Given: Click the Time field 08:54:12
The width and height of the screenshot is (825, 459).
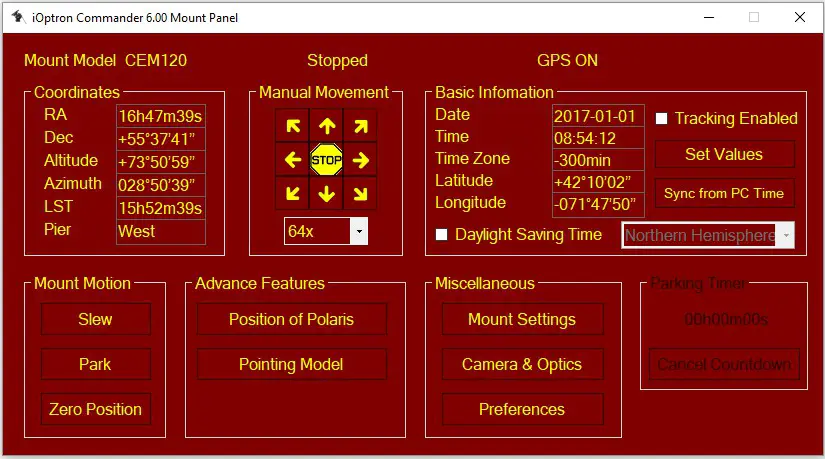Looking at the screenshot, I should (598, 138).
